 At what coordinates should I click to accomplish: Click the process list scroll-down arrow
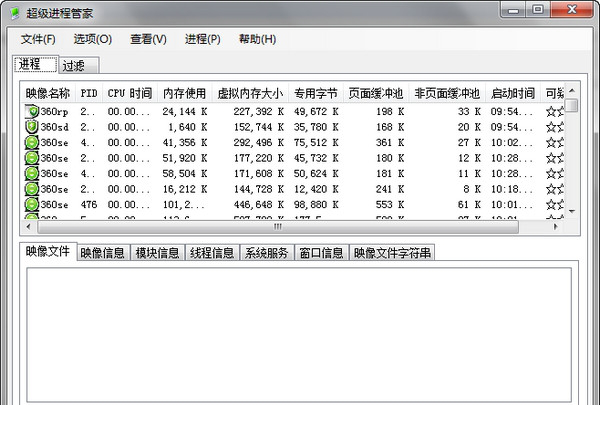point(572,211)
